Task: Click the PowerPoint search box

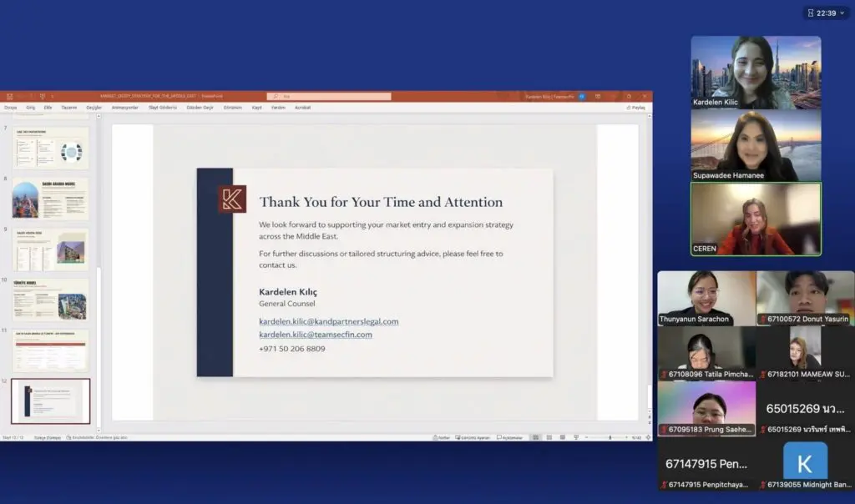Action: click(330, 97)
